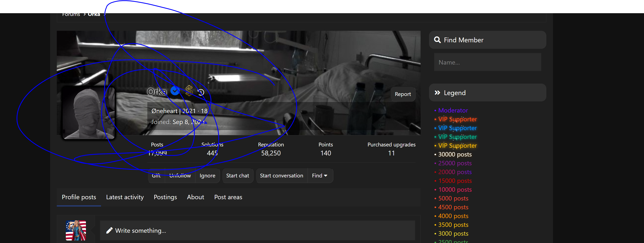Viewport: 644px width, 243px height.
Task: Unfollow Orka
Action: pyautogui.click(x=180, y=176)
